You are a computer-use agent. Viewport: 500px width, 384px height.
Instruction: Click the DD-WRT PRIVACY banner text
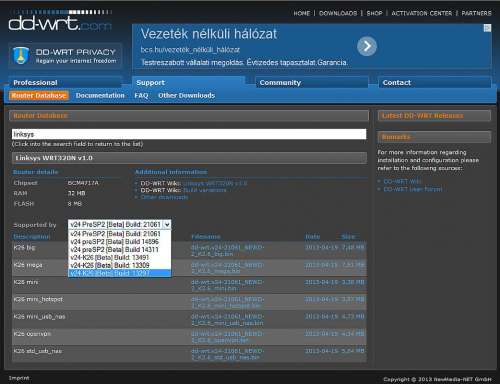point(75,52)
